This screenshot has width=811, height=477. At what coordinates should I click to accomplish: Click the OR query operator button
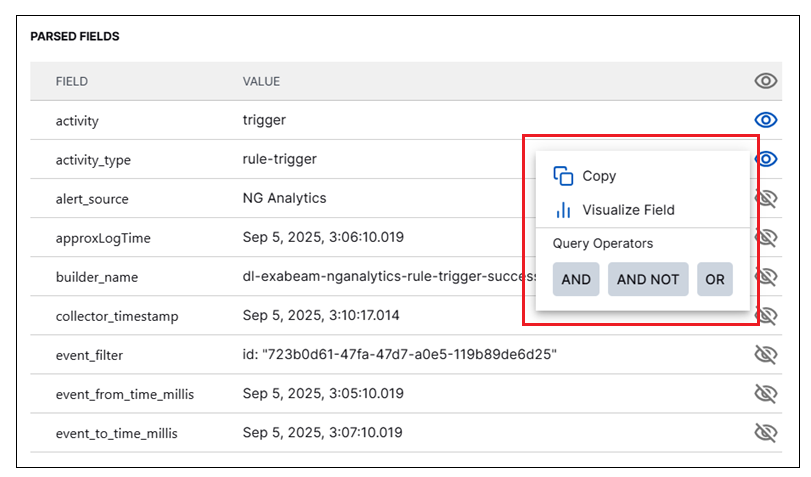tap(714, 280)
